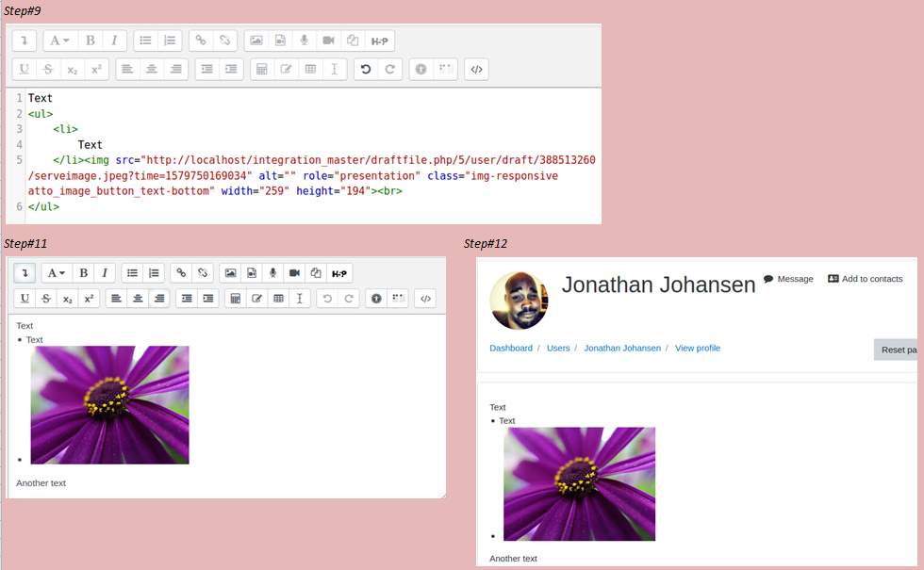Align right in the source-code editor
The height and width of the screenshot is (570, 924).
pos(175,69)
